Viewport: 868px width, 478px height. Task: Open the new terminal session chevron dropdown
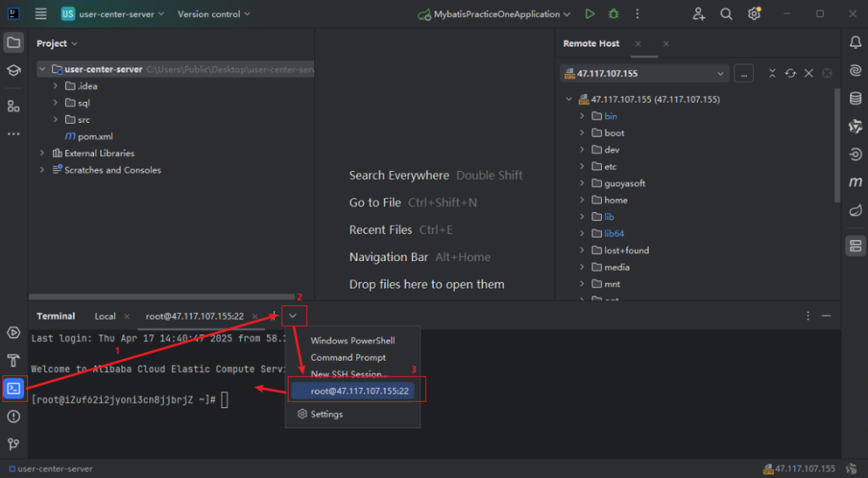293,316
